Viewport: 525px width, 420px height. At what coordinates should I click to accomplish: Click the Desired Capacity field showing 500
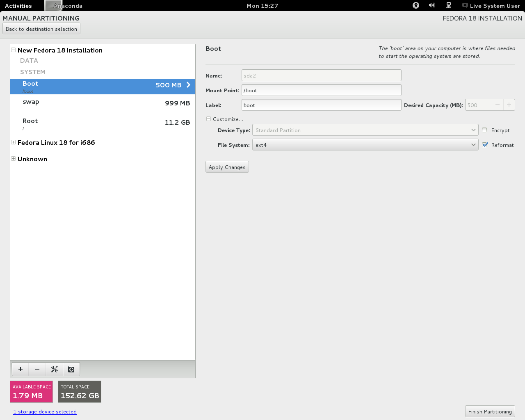[x=478, y=105]
